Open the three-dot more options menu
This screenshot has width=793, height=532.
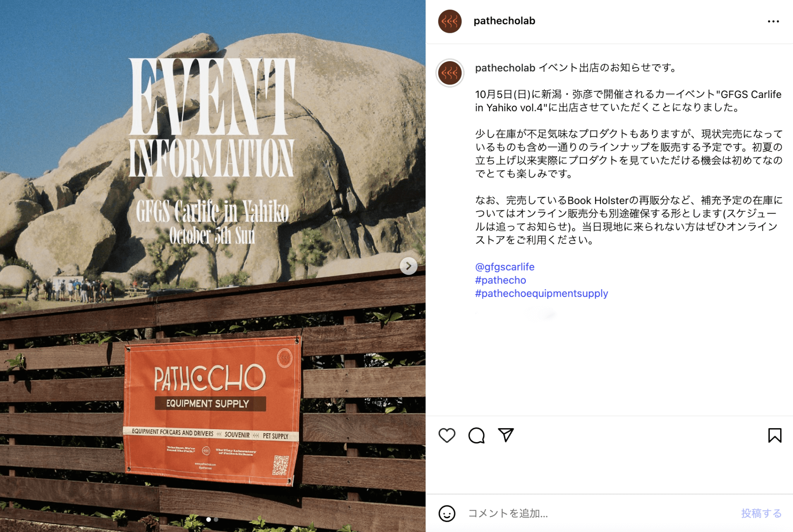773,21
